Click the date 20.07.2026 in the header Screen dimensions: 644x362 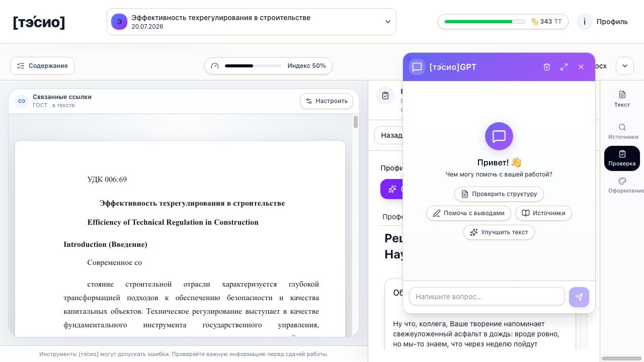[x=147, y=27]
